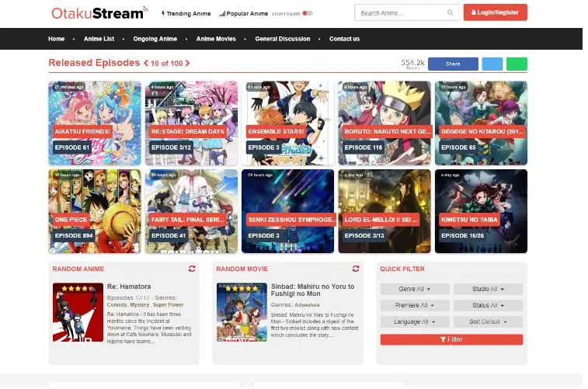588x389 pixels.
Task: Open Aikatsu Friends! Episode 61 card
Action: click(95, 123)
